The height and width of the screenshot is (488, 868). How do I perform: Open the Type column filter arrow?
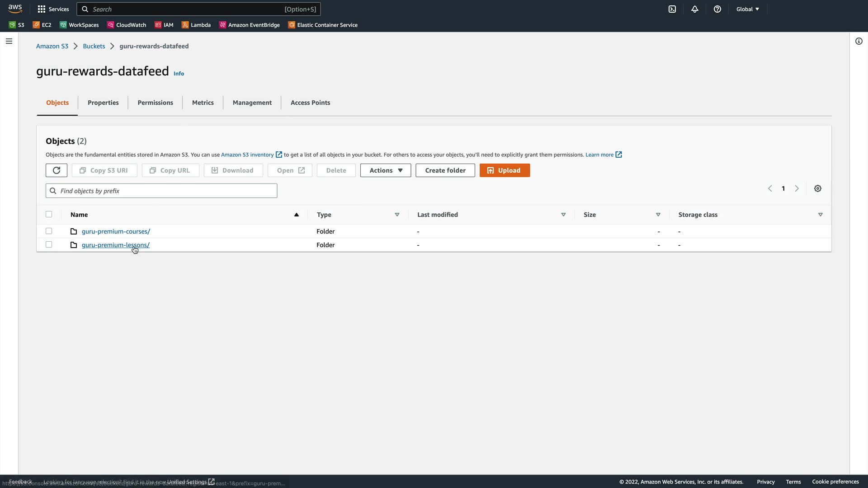[397, 215]
